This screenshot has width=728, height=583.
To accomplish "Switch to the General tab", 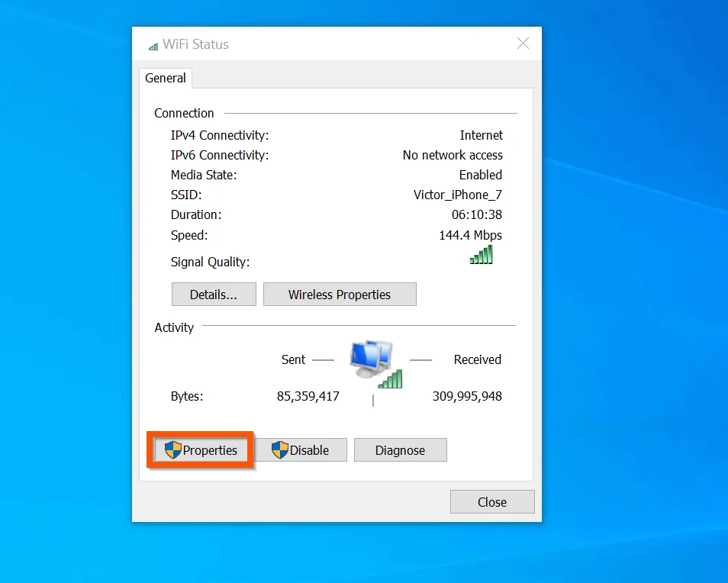I will pos(165,78).
